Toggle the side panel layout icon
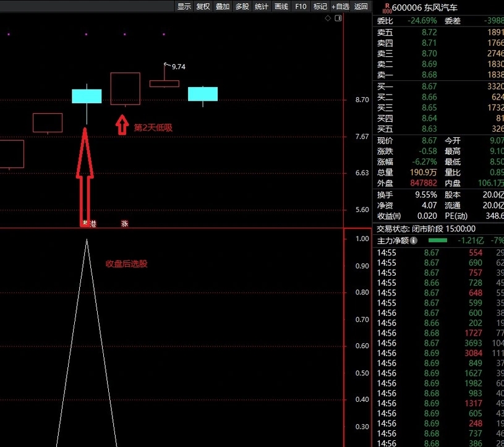 338,19
